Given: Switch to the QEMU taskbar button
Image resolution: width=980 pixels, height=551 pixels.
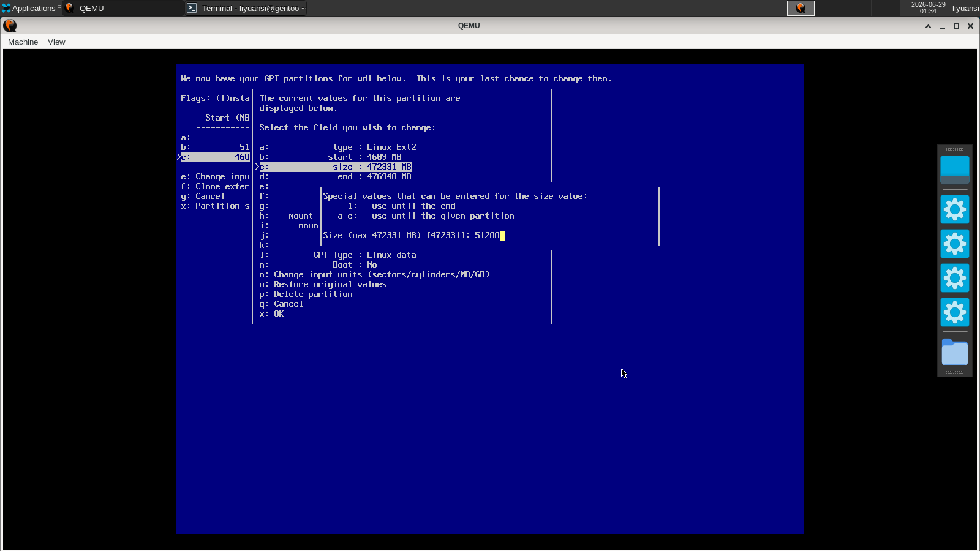Looking at the screenshot, I should tap(123, 8).
